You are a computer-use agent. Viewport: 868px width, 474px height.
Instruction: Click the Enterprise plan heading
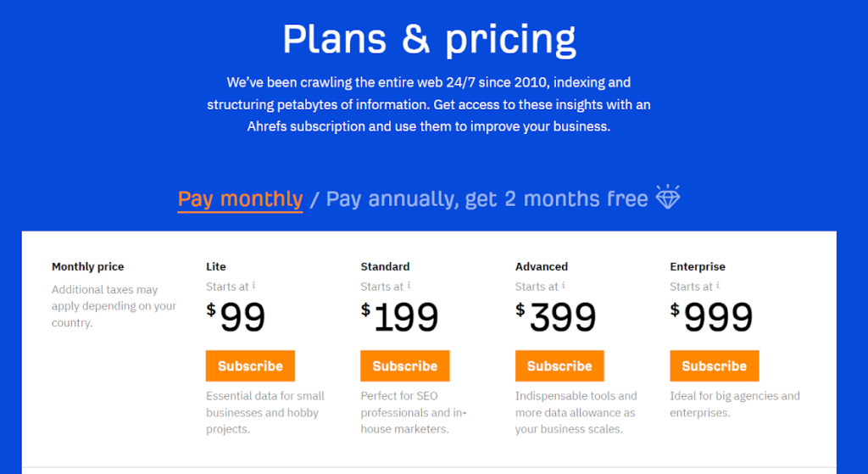698,266
